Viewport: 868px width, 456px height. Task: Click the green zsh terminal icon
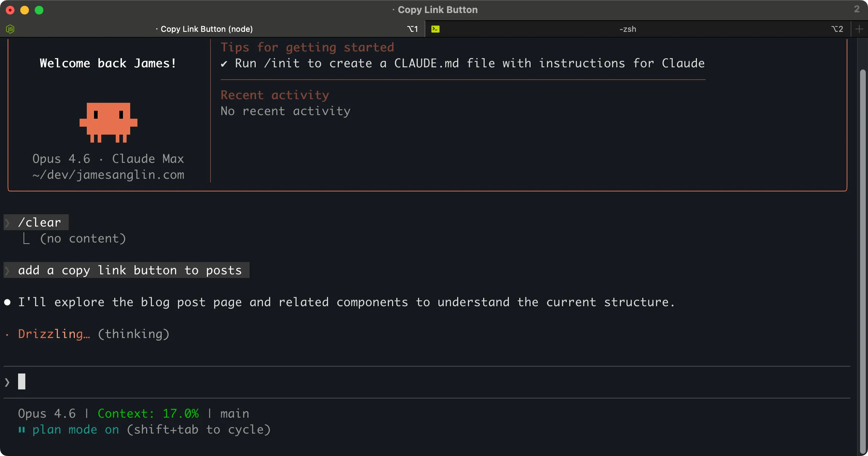tap(435, 29)
